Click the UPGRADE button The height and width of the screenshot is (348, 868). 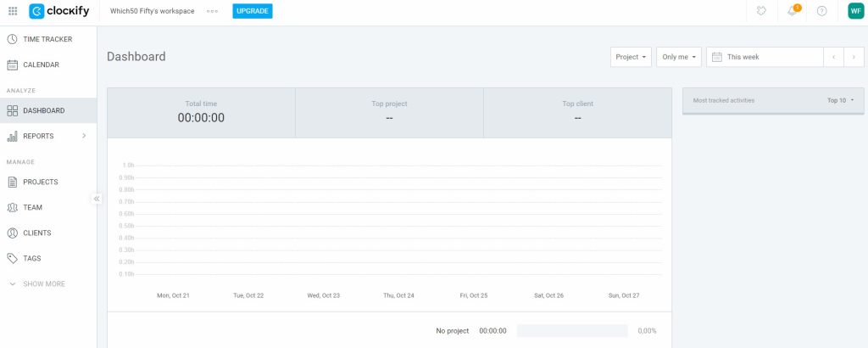point(252,11)
